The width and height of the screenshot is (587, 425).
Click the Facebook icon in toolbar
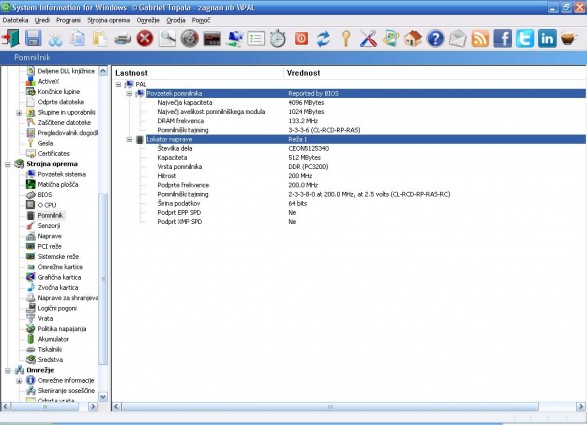(x=502, y=39)
